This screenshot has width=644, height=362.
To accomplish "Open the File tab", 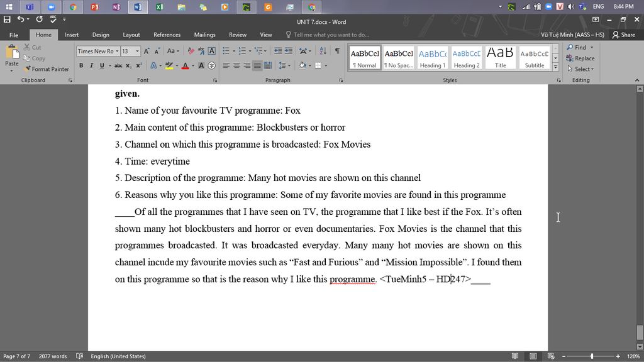I will click(x=14, y=35).
